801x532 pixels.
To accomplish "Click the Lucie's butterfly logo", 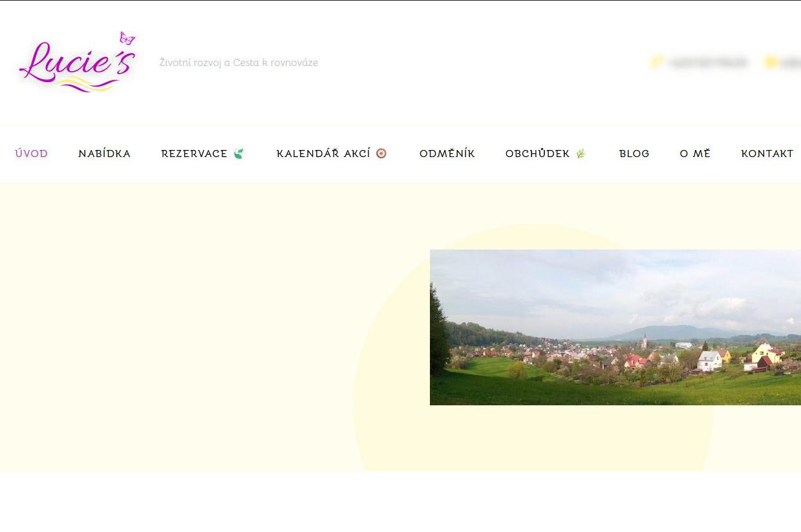I will pos(78,62).
